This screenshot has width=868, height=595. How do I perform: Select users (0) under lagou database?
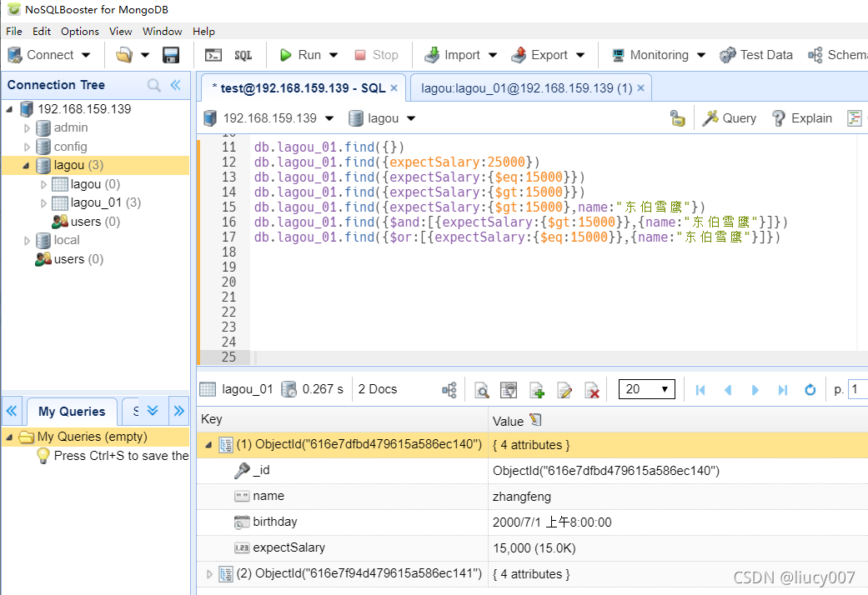(86, 222)
